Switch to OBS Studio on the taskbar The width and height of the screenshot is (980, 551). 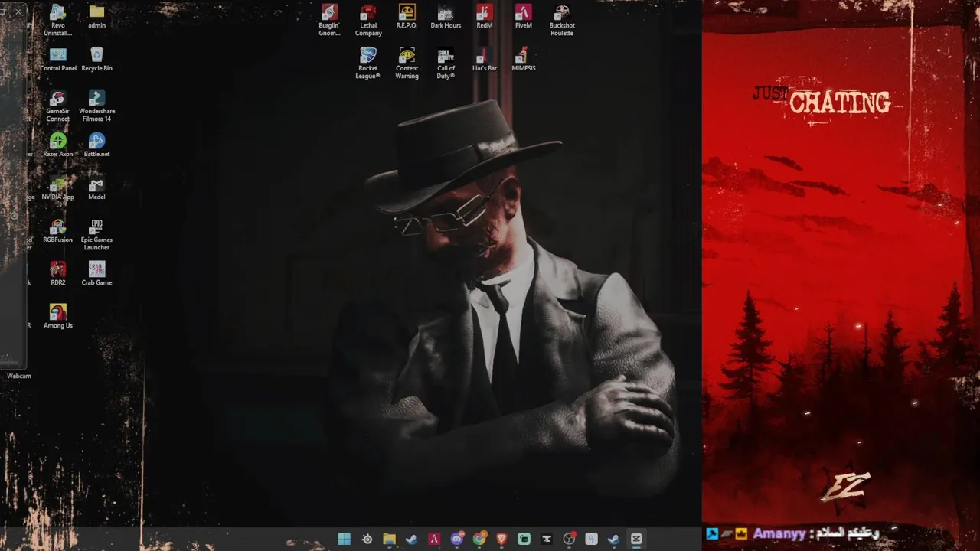pyautogui.click(x=569, y=539)
